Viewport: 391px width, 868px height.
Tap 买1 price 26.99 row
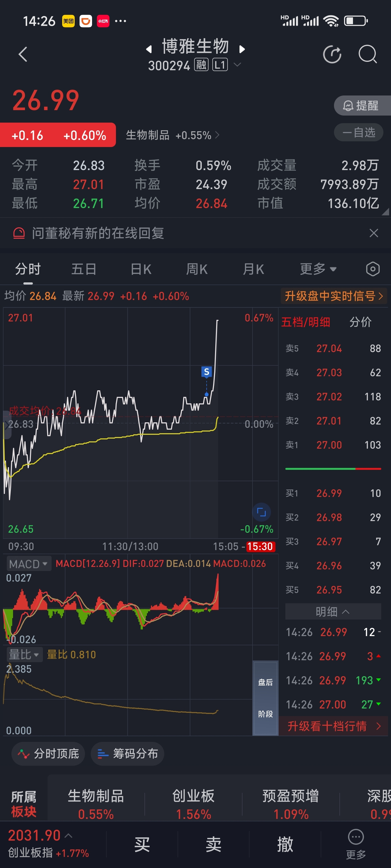[333, 493]
